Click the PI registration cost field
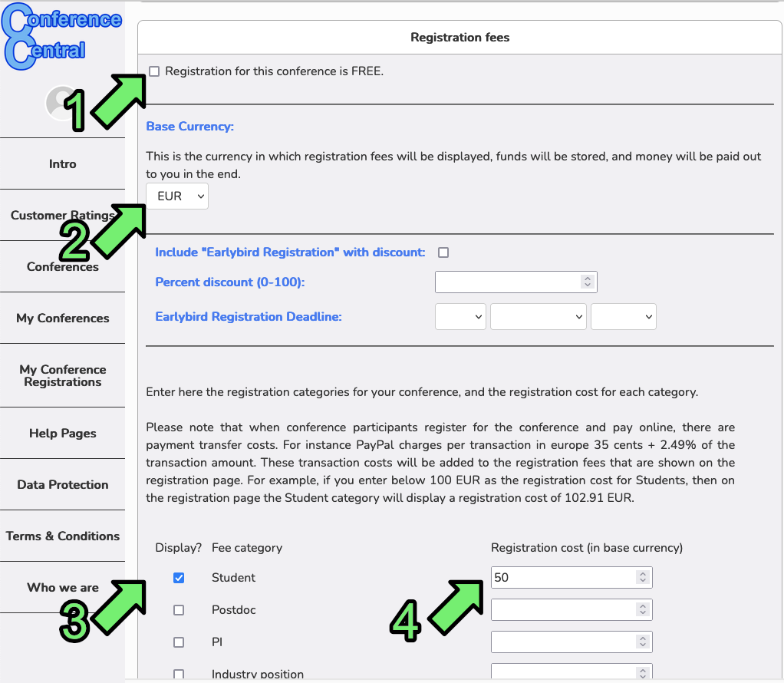Image resolution: width=784 pixels, height=683 pixels. pyautogui.click(x=572, y=642)
